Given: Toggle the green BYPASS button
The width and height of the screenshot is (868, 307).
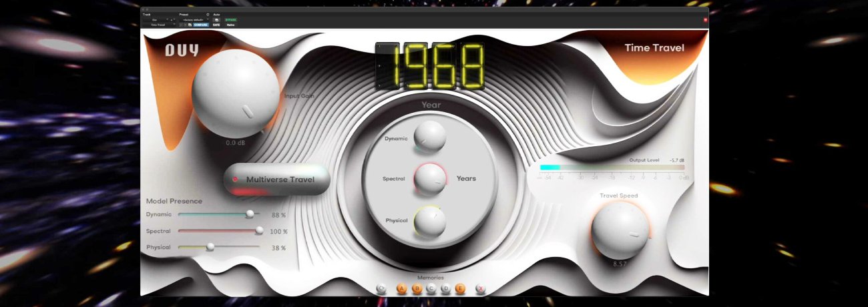Looking at the screenshot, I should coord(231,20).
